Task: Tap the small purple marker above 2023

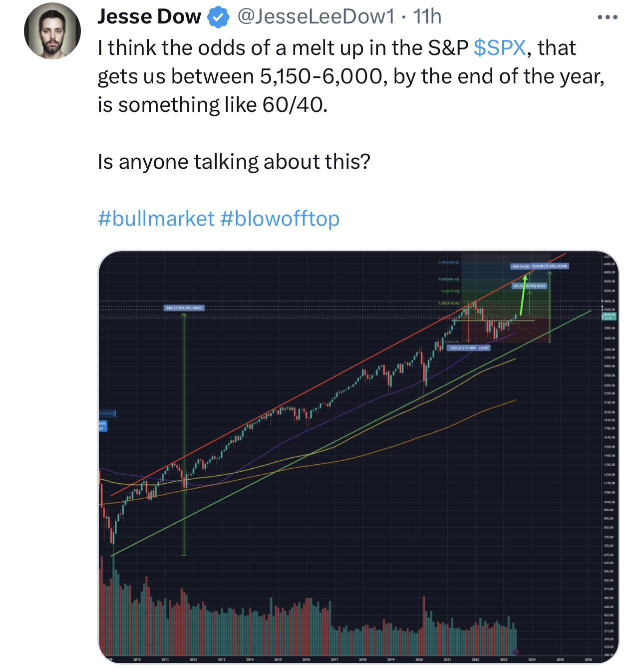Action: click(515, 652)
